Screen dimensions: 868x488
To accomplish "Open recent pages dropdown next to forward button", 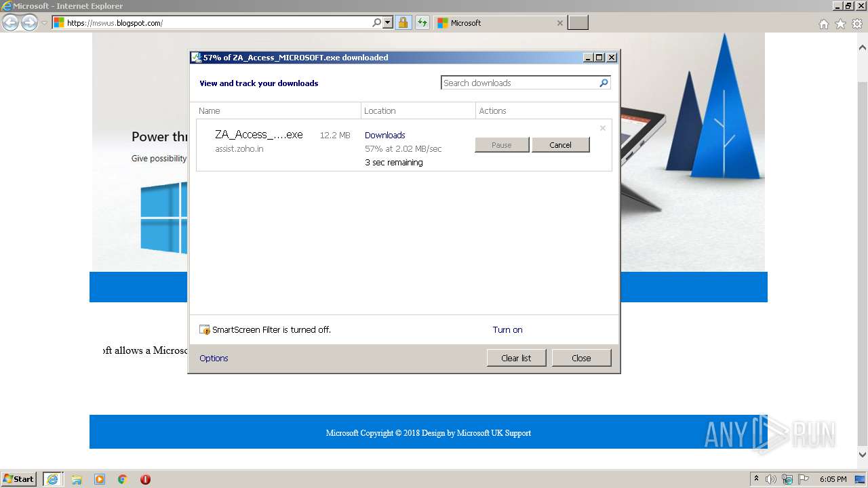I will (x=44, y=23).
